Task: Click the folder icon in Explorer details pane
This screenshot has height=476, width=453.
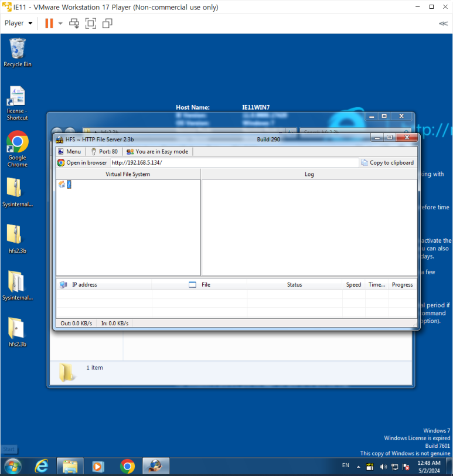Action: pyautogui.click(x=66, y=372)
